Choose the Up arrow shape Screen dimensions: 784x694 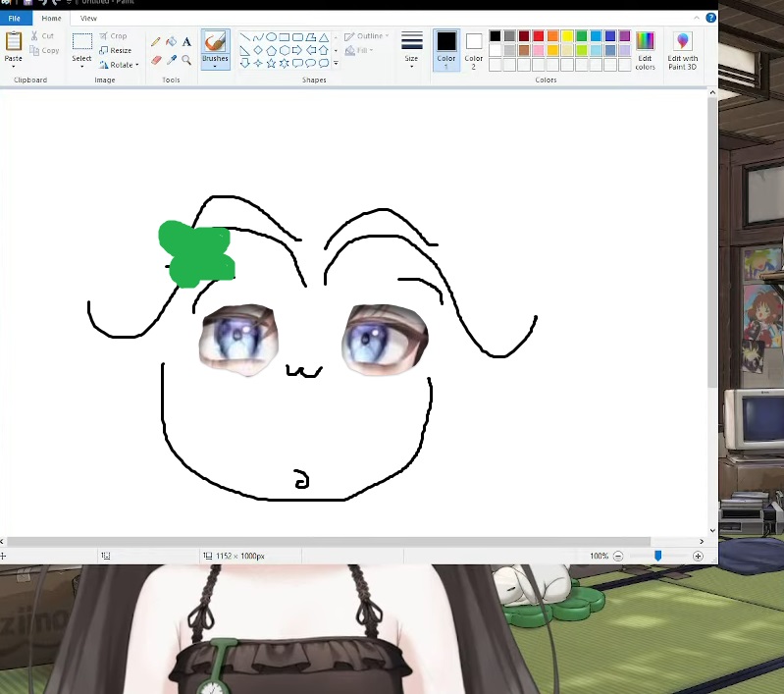click(324, 50)
